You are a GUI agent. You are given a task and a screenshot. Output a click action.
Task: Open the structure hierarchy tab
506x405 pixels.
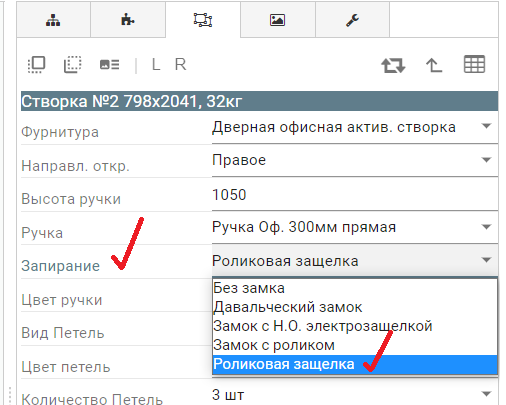click(x=53, y=20)
